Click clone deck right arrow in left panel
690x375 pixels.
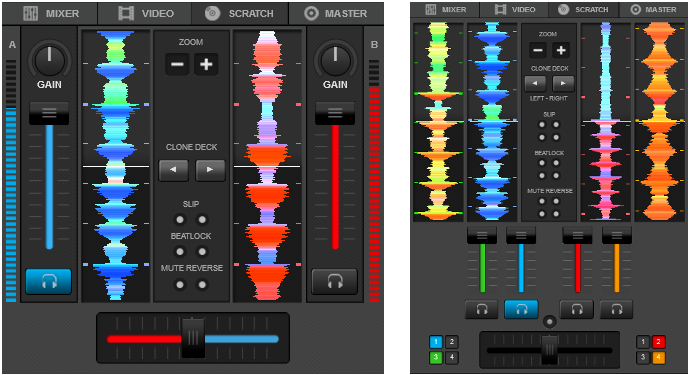pos(210,169)
